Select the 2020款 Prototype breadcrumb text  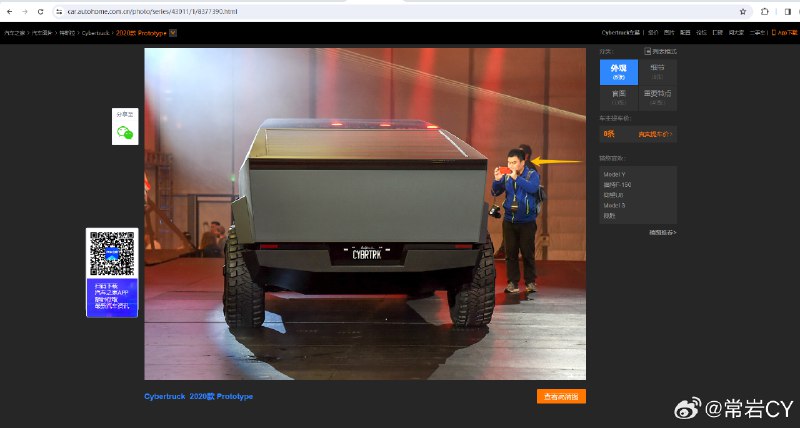point(141,33)
